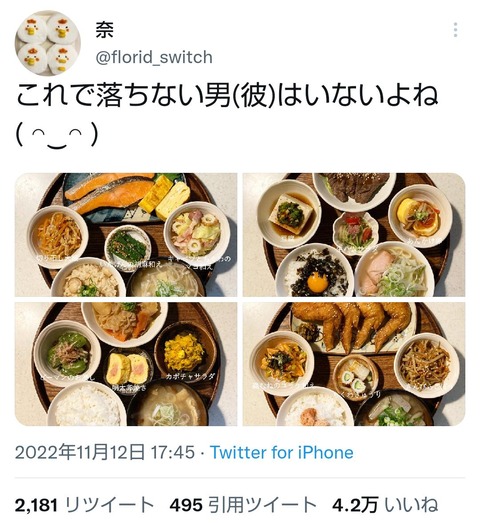
Task: Click the raw egg yolk rice bowl
Action: (315, 273)
